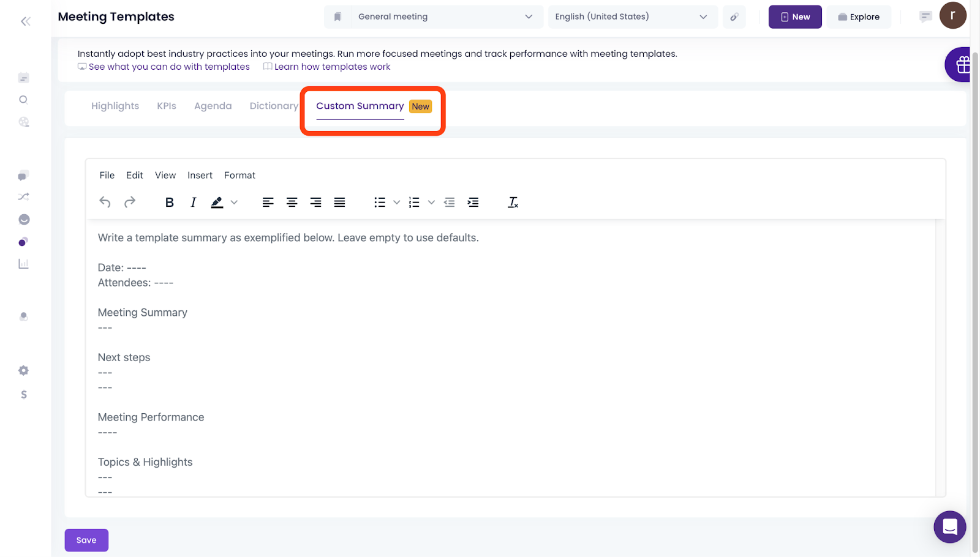Switch to the Highlights tab

pos(115,106)
